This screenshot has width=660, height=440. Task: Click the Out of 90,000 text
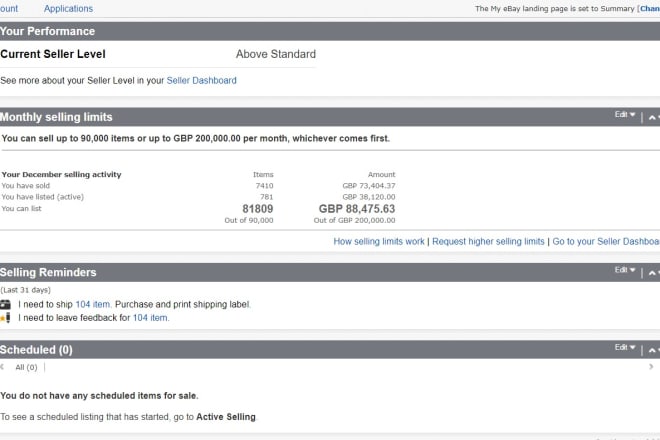pyautogui.click(x=249, y=220)
